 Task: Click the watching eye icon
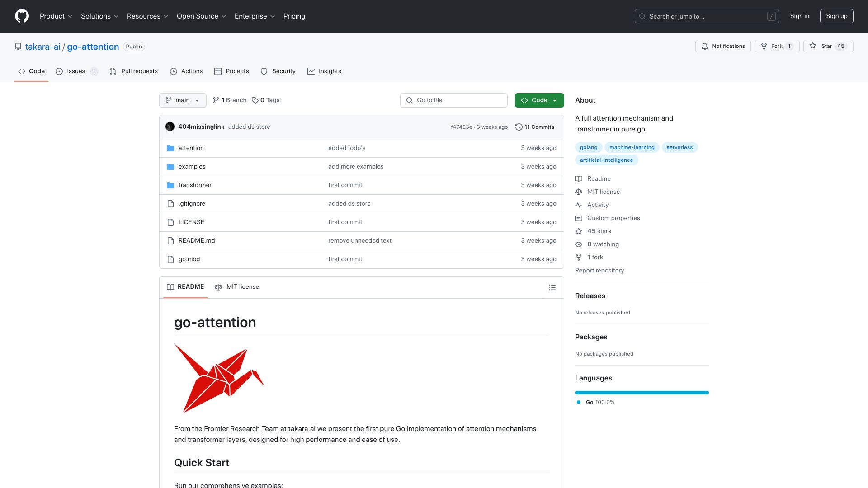[579, 244]
